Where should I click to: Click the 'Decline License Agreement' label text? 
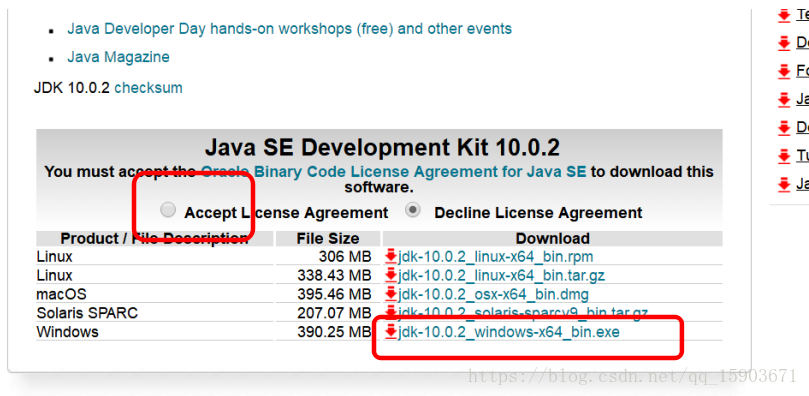538,212
